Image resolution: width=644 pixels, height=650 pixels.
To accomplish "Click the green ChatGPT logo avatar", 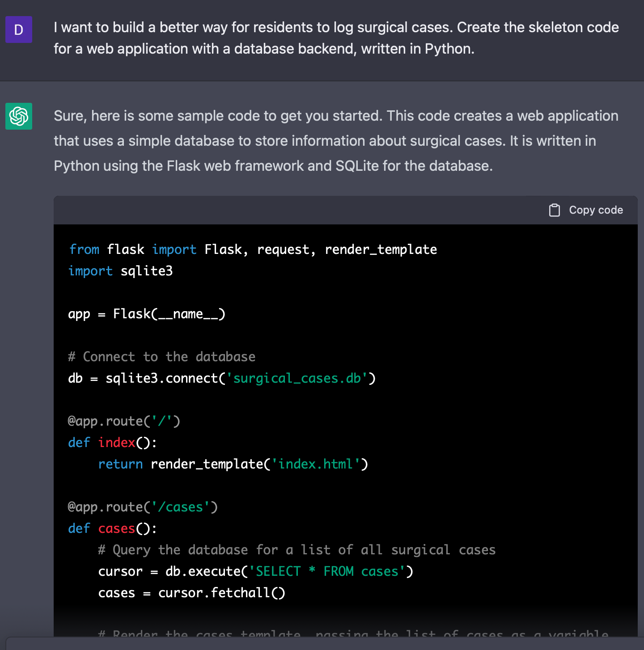I will pyautogui.click(x=19, y=116).
